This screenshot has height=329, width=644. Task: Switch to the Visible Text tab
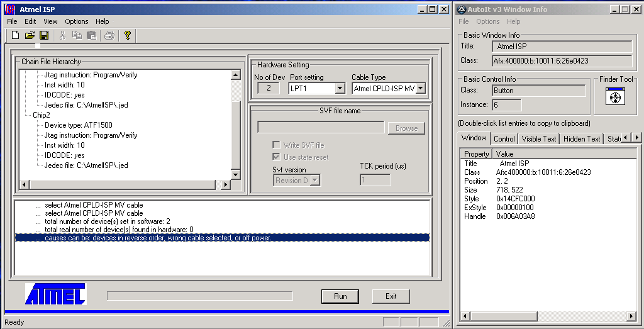(539, 139)
